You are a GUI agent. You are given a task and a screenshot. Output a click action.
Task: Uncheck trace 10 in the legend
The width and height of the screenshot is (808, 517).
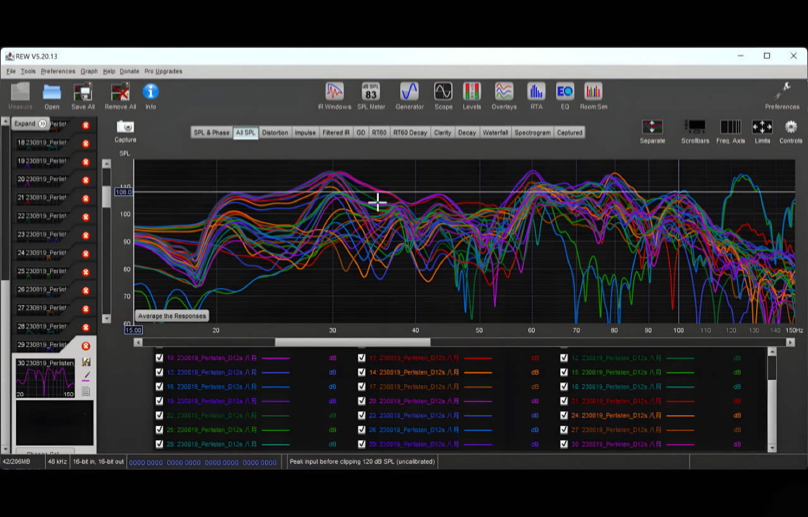[159, 358]
